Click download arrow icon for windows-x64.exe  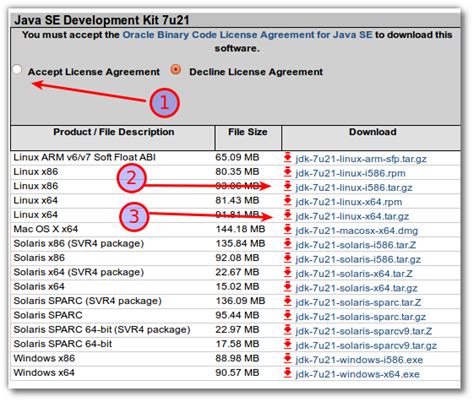click(x=287, y=373)
